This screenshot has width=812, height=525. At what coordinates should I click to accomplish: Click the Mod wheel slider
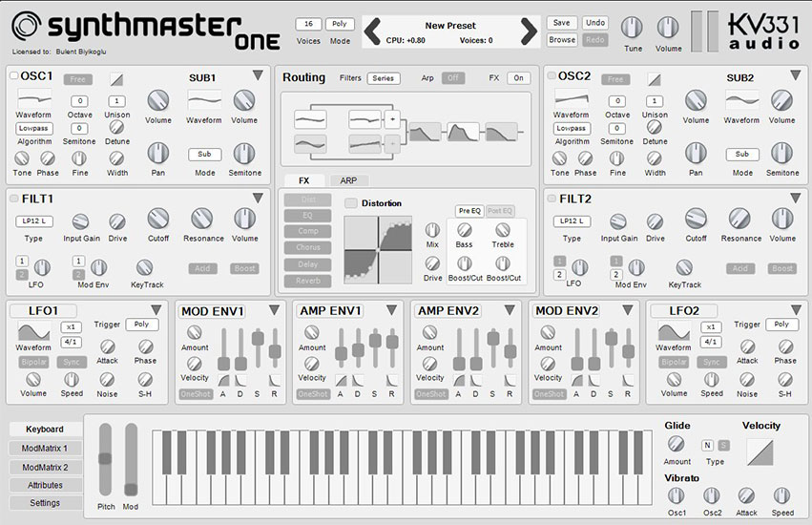(132, 458)
